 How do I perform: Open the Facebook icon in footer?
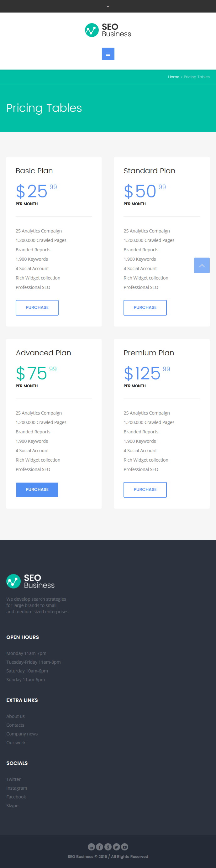pyautogui.click(x=99, y=847)
